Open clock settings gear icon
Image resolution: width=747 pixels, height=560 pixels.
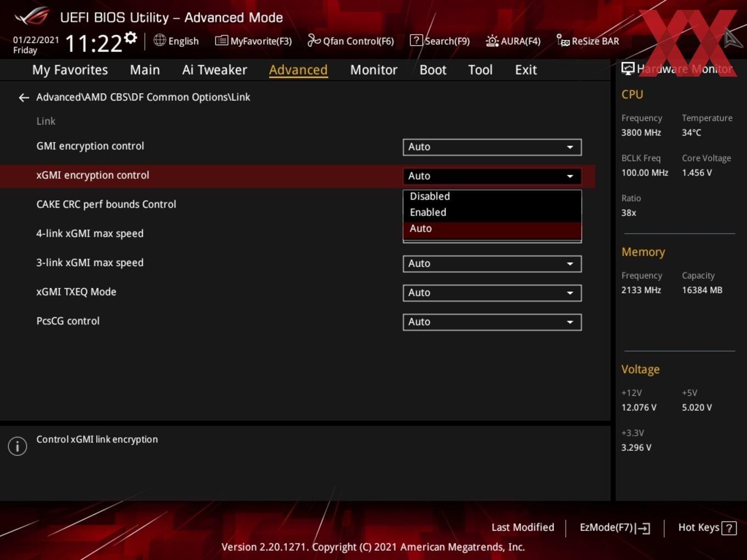131,37
